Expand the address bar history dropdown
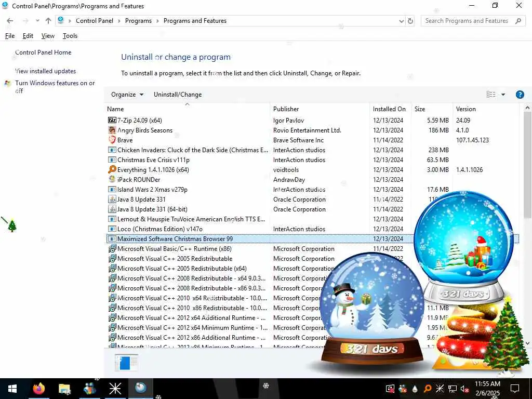532x399 pixels. 402,21
